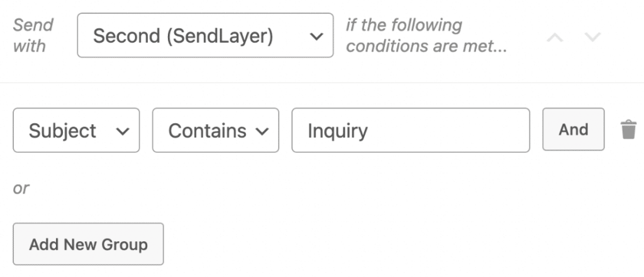Click the word Inquiry inside the text field

coord(337,131)
